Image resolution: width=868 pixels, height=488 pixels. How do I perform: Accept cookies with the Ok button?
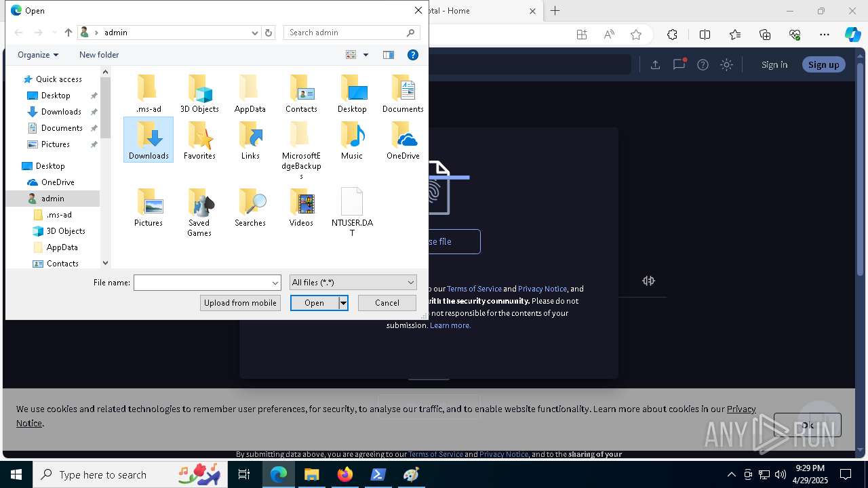[x=807, y=425]
